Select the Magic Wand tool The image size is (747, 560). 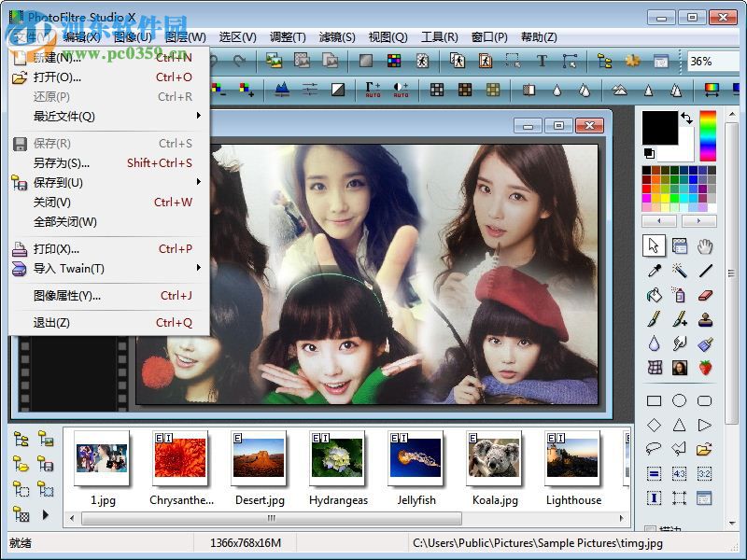[681, 271]
